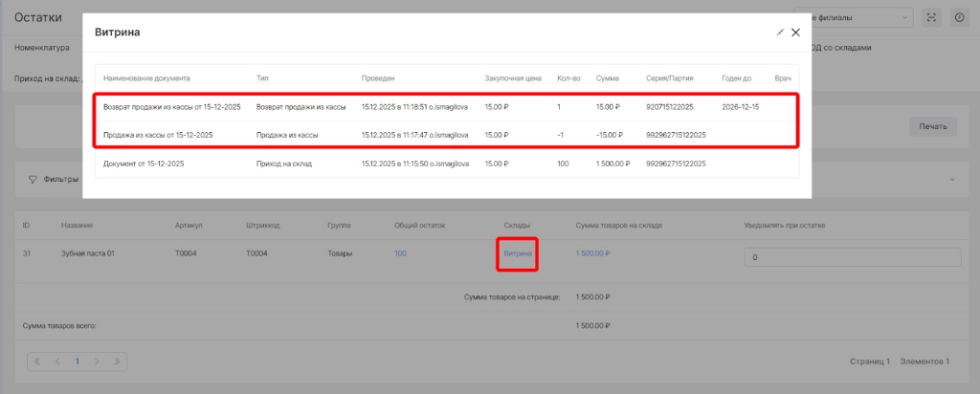The height and width of the screenshot is (394, 980).
Task: Go to previous page with left arrow
Action: (x=57, y=361)
